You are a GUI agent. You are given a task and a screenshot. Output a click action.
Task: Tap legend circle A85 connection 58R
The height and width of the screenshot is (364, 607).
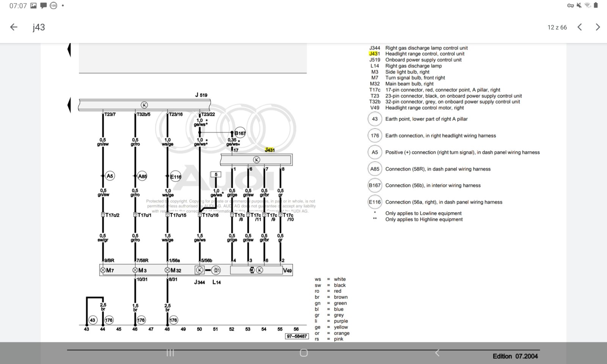[375, 169]
